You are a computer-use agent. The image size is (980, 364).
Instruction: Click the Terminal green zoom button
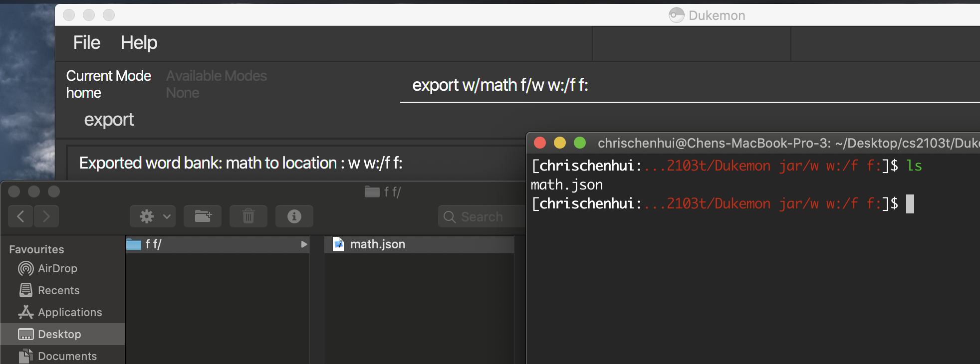tap(580, 143)
